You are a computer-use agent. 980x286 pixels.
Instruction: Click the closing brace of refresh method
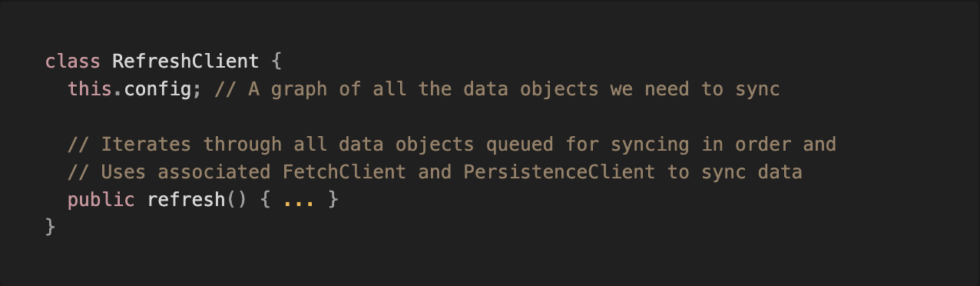(x=333, y=200)
